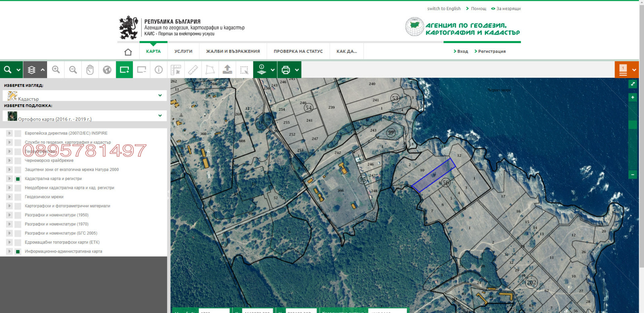The image size is (644, 313).
Task: Click the zoom in magnifier tool
Action: [56, 70]
